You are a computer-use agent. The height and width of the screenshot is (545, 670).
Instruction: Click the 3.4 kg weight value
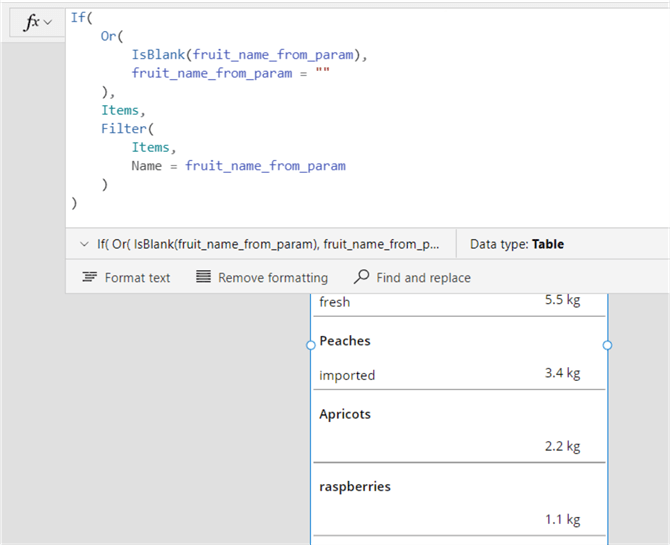tap(562, 373)
